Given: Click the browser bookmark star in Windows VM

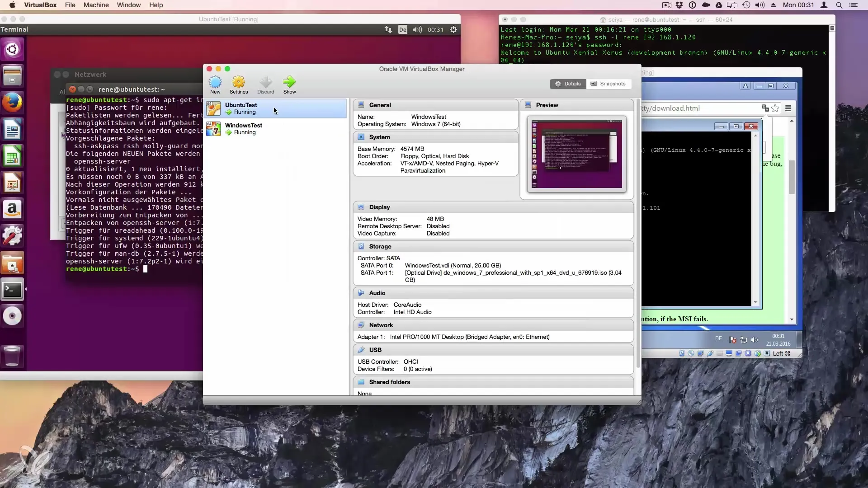Looking at the screenshot, I should click(x=775, y=108).
